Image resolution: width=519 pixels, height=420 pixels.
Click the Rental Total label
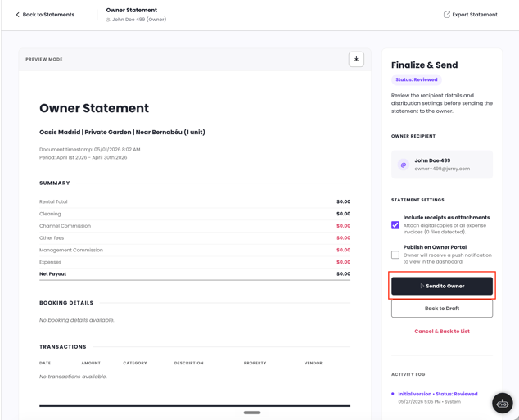tap(53, 201)
